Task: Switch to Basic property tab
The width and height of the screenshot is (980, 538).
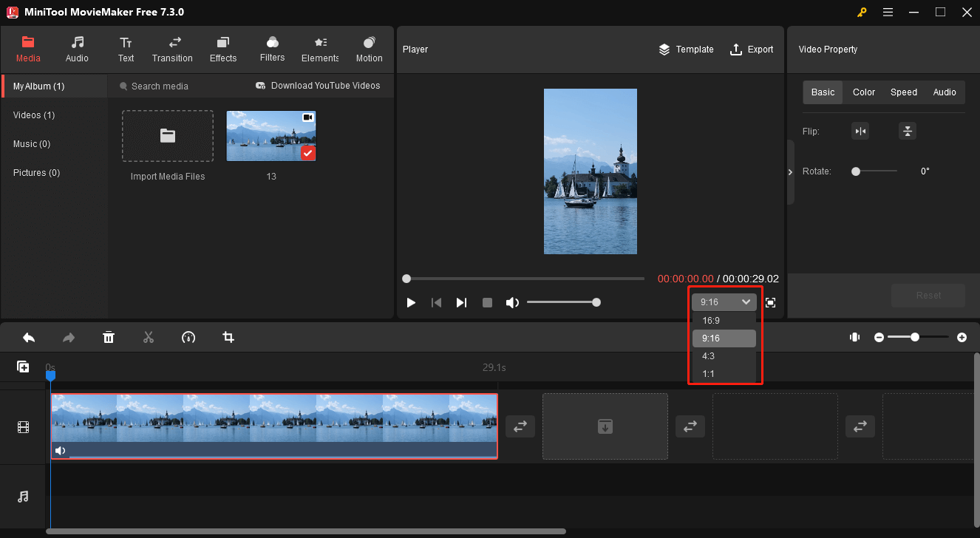Action: [x=823, y=92]
